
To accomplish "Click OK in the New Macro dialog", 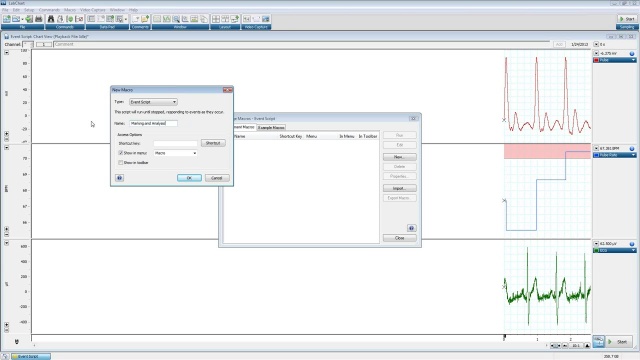I will (x=189, y=178).
